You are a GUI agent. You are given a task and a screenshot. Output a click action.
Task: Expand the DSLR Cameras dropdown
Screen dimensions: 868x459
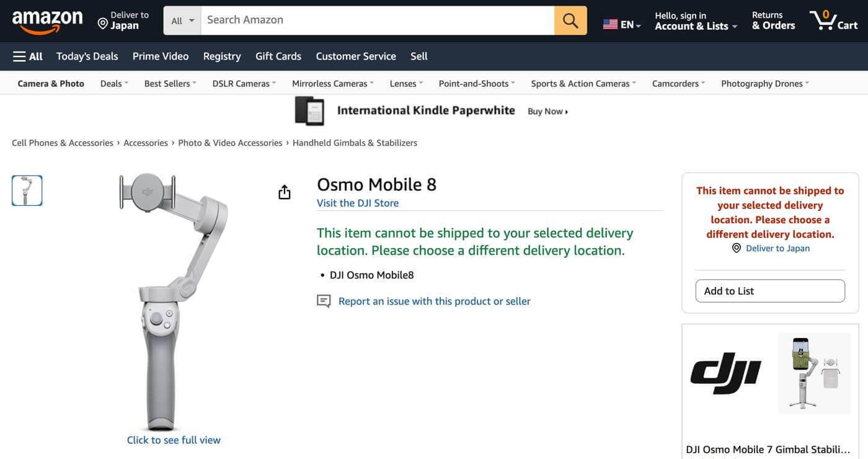(x=244, y=84)
